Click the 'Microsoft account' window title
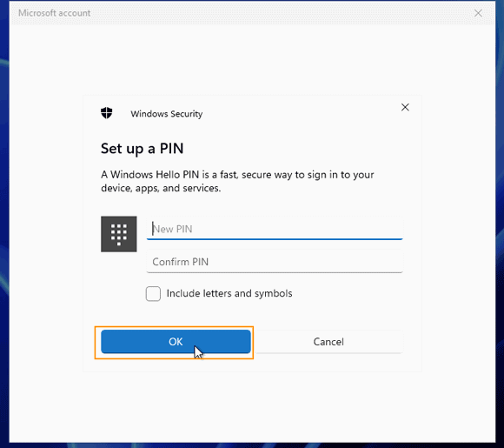This screenshot has width=504, height=448. [55, 13]
